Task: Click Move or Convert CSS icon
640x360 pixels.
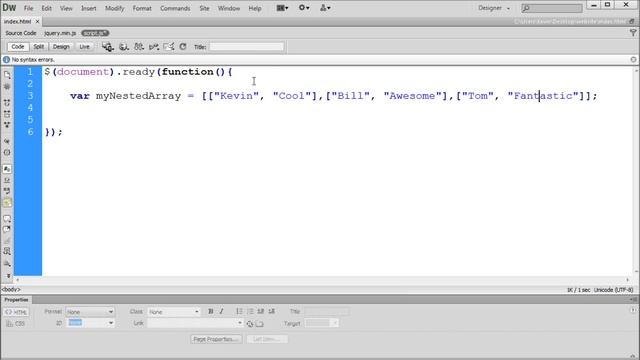Action: point(7,252)
